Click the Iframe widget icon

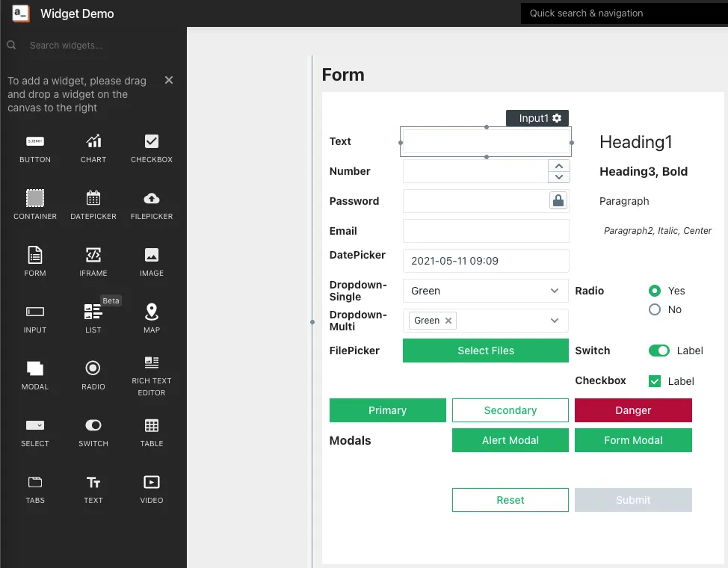point(93,256)
